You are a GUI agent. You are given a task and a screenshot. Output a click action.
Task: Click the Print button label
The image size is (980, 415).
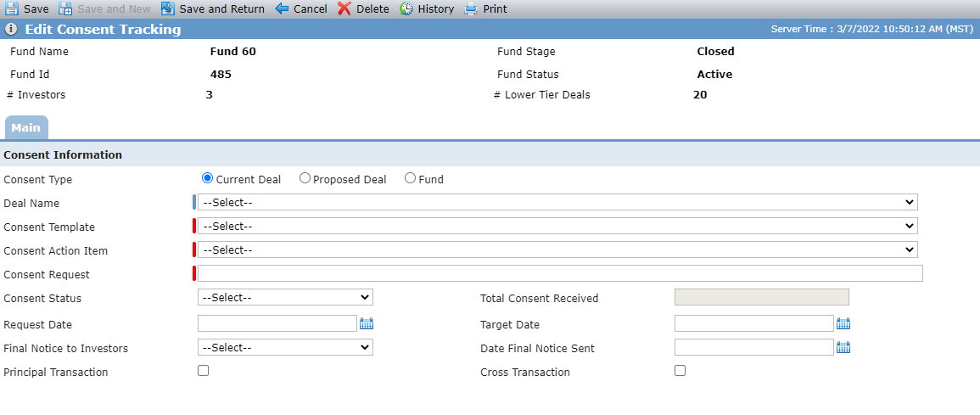click(495, 9)
